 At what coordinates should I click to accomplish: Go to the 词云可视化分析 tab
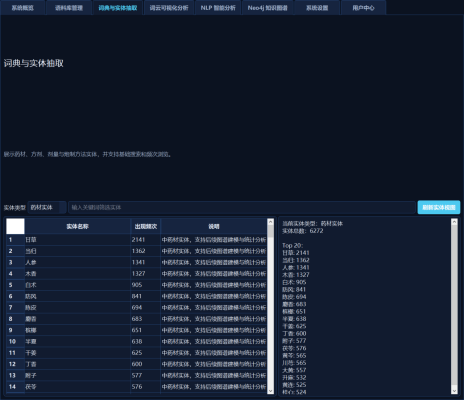tap(169, 8)
